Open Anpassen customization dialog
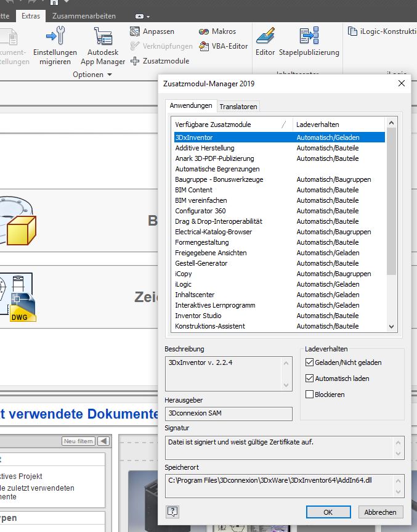The height and width of the screenshot is (532, 417). 152,31
